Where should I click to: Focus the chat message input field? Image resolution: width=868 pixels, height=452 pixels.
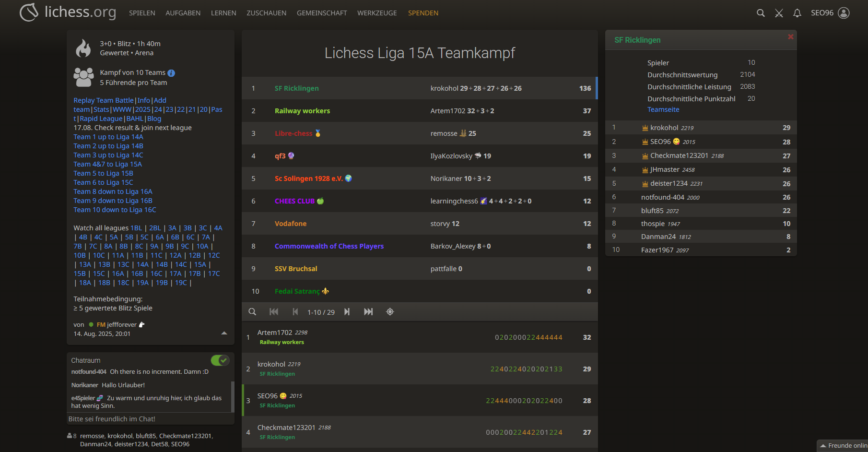click(x=150, y=419)
